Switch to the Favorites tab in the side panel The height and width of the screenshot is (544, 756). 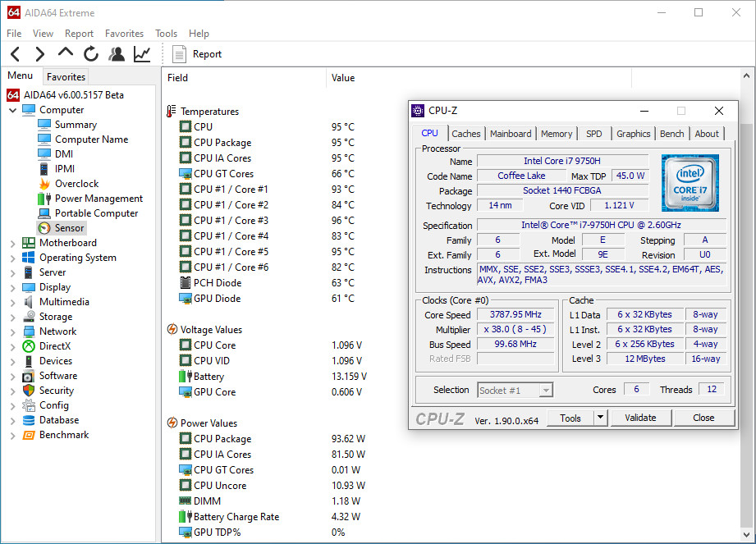[66, 76]
